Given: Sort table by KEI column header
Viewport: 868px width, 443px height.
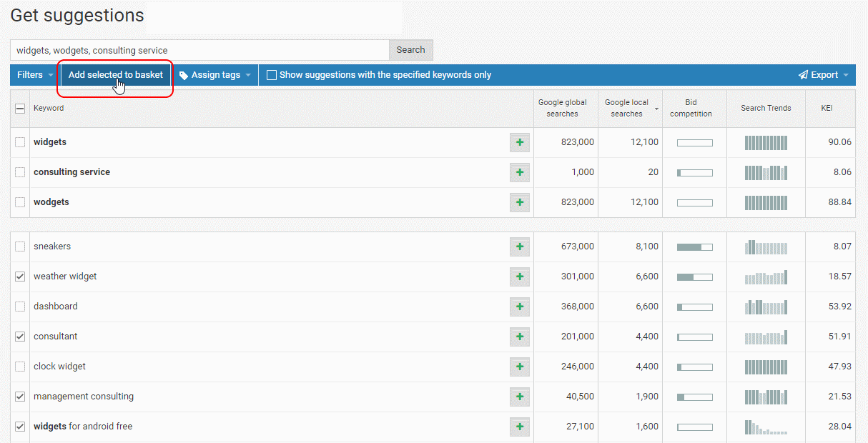Looking at the screenshot, I should (x=827, y=109).
